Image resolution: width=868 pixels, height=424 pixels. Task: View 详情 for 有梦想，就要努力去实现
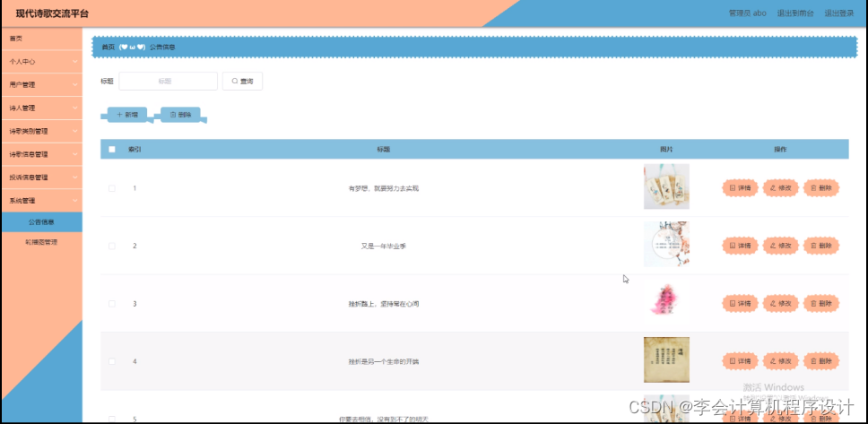[740, 188]
